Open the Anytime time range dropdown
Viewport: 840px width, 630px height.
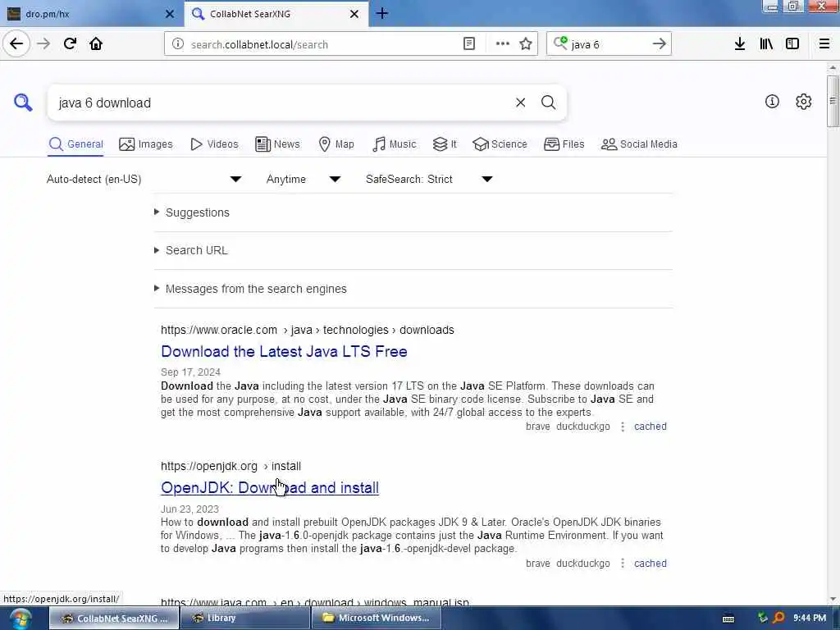click(303, 179)
